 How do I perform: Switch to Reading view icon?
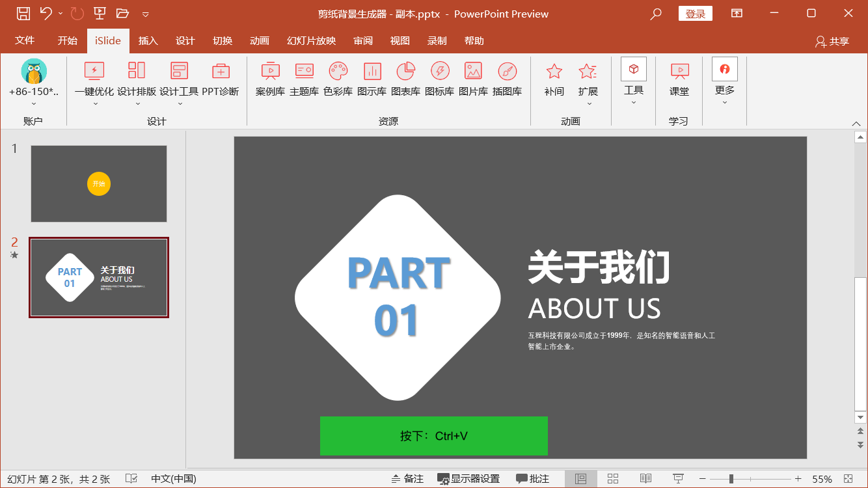pos(645,479)
